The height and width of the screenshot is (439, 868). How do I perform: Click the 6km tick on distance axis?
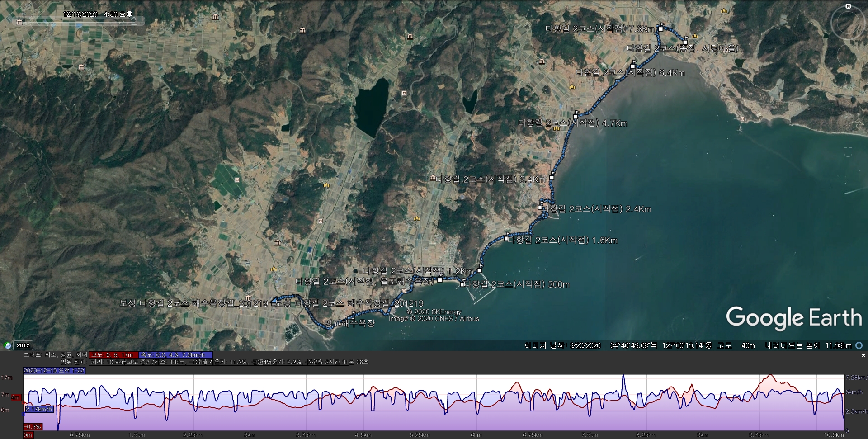point(476,435)
